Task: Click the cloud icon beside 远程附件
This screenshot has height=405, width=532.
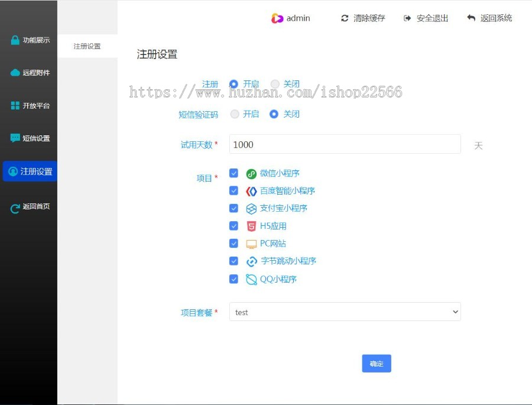Action: click(x=15, y=73)
